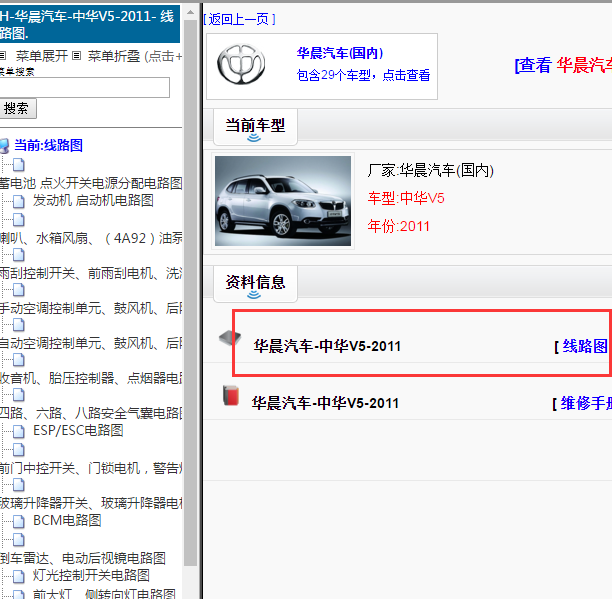Click the page icon before BCM电路图

[x=18, y=521]
